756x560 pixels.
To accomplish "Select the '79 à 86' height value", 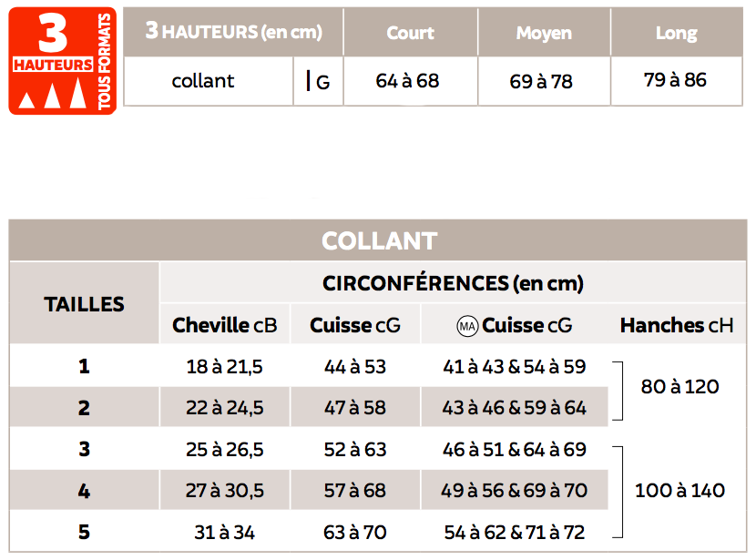I will [675, 79].
